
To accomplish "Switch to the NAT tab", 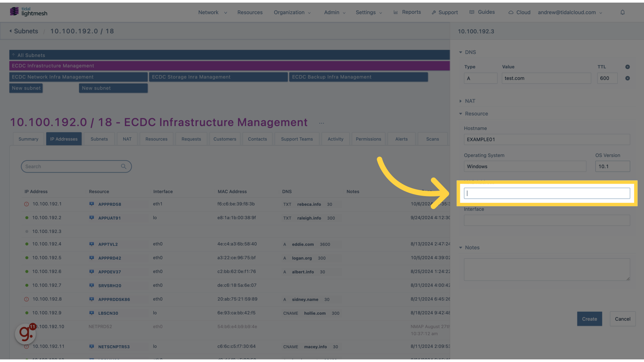I will point(127,139).
